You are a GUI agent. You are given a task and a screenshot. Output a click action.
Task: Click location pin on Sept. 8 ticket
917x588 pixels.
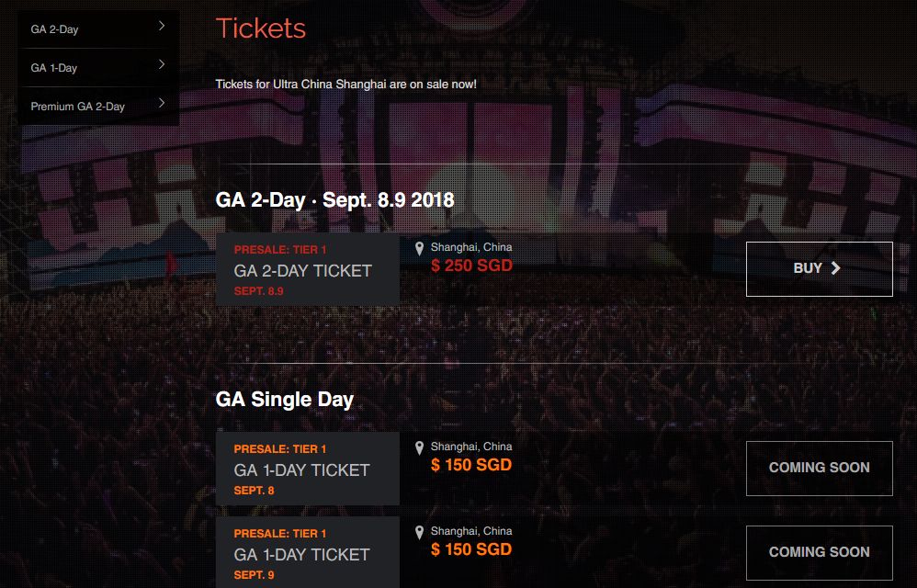[420, 448]
